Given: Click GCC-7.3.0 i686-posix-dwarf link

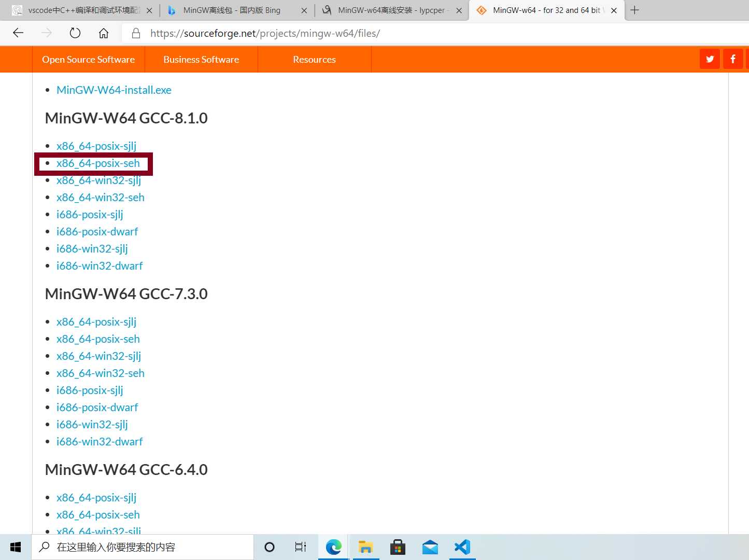Looking at the screenshot, I should click(x=97, y=408).
